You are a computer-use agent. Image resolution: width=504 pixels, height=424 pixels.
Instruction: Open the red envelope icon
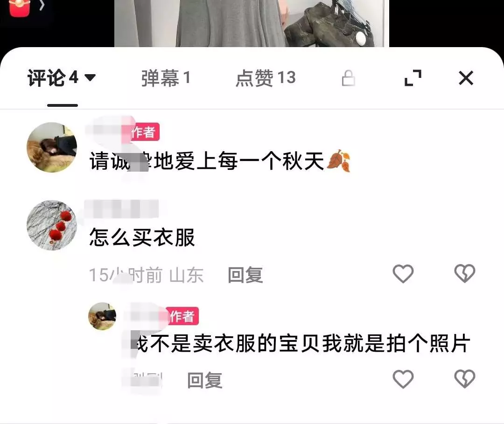pyautogui.click(x=20, y=8)
